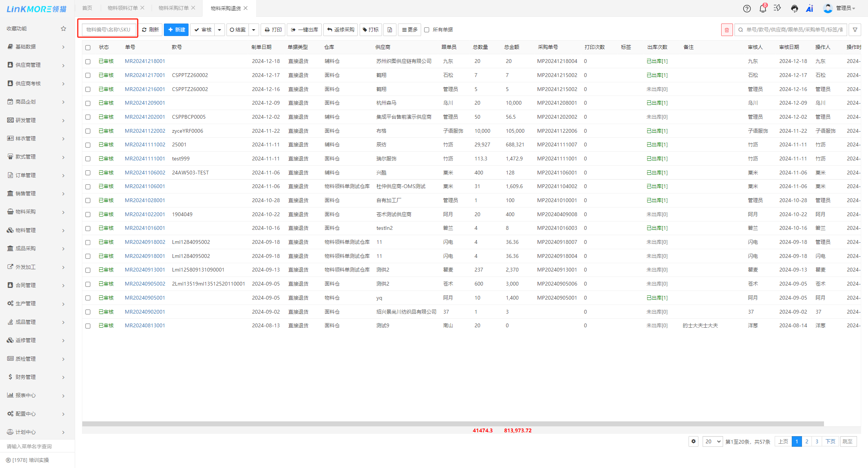Click the red trash delete icon
The height and width of the screenshot is (468, 868).
726,30
